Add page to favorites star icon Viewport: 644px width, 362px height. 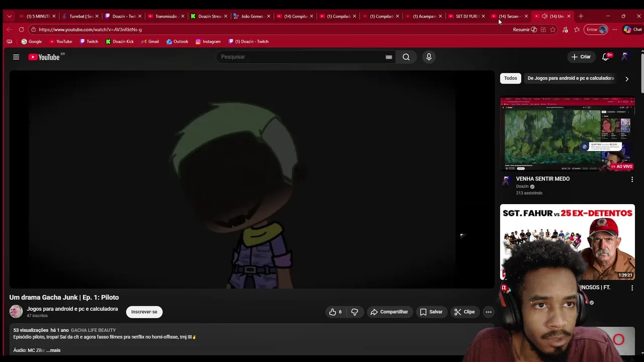553,30
